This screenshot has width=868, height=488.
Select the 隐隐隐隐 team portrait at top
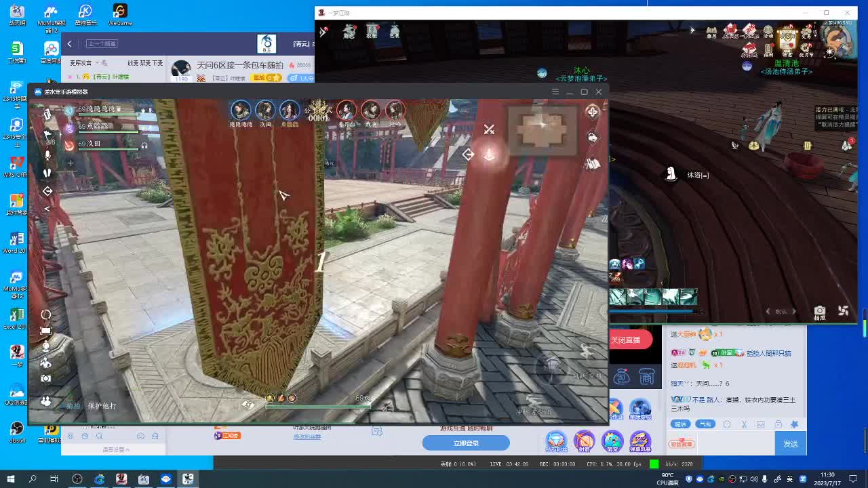(x=241, y=112)
